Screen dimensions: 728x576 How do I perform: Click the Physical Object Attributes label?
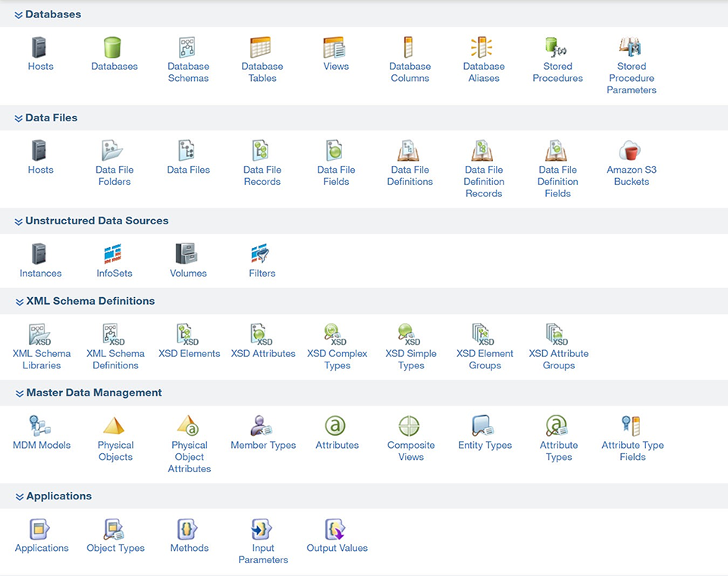(190, 457)
